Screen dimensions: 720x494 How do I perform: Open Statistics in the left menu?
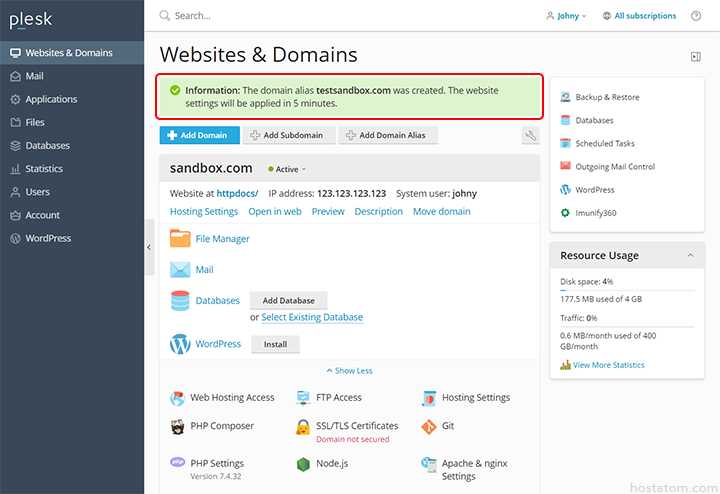point(44,169)
